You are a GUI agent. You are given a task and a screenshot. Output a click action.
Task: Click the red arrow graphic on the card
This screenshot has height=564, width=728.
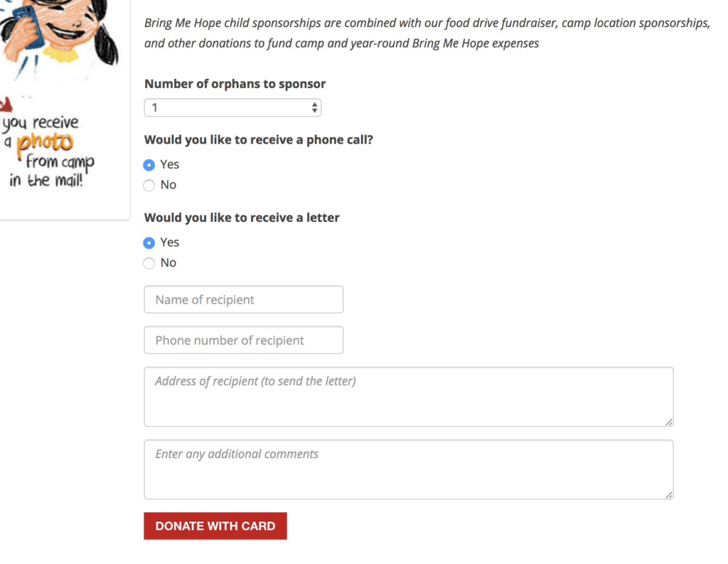6,105
